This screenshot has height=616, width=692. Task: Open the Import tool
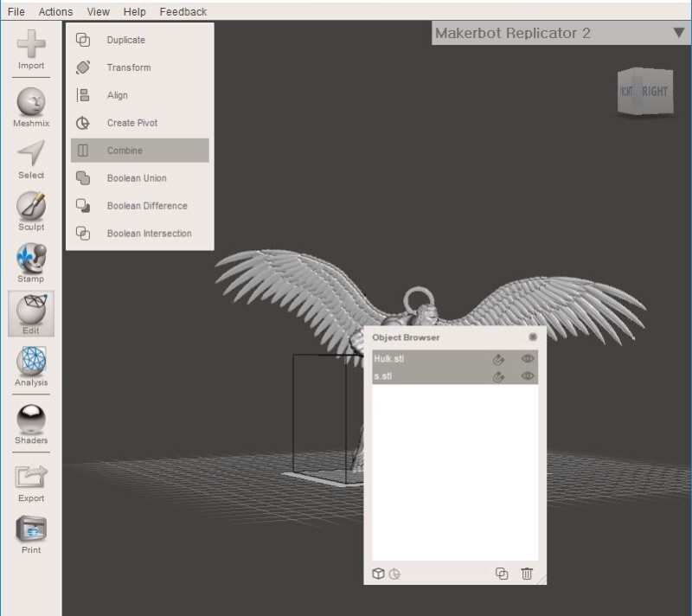31,50
